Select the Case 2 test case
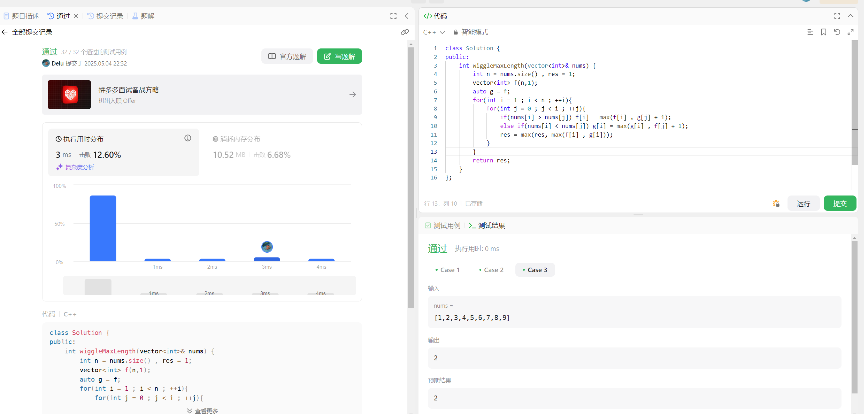Viewport: 868px width, 414px height. 491,270
